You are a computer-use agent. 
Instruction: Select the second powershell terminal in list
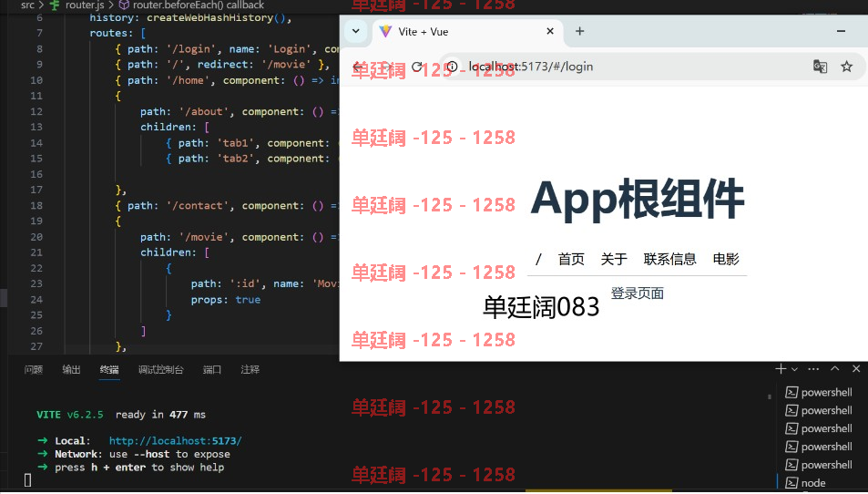(x=820, y=411)
